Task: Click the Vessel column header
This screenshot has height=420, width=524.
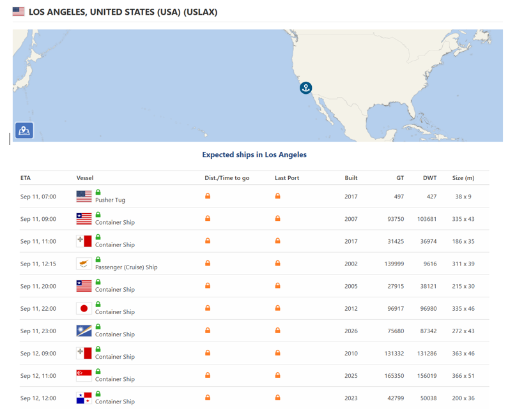Action: (85, 178)
